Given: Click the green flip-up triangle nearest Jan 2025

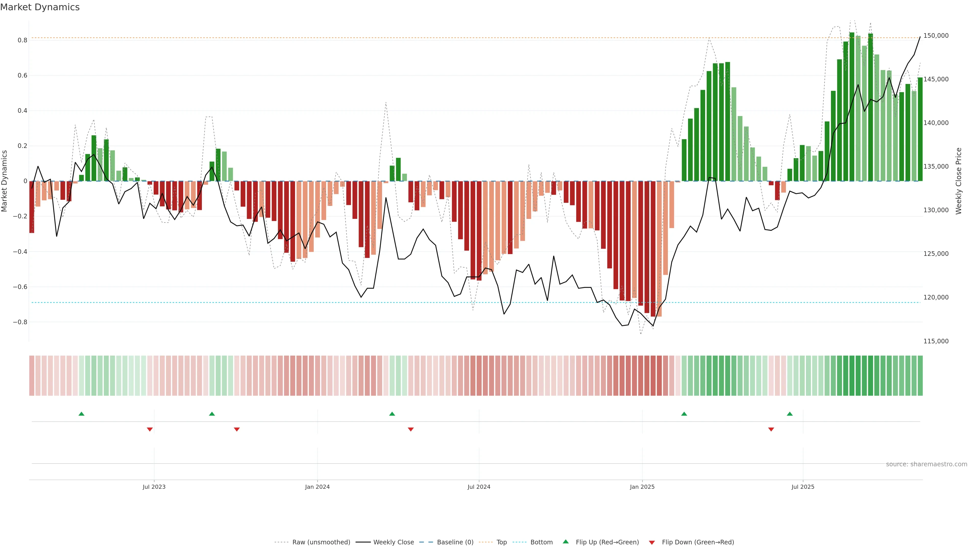Looking at the screenshot, I should tap(684, 414).
